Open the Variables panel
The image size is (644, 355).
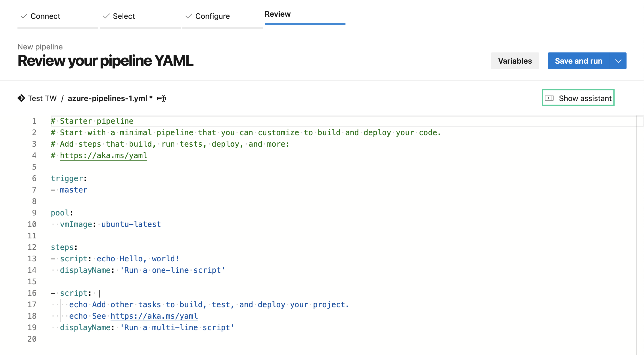coord(515,61)
